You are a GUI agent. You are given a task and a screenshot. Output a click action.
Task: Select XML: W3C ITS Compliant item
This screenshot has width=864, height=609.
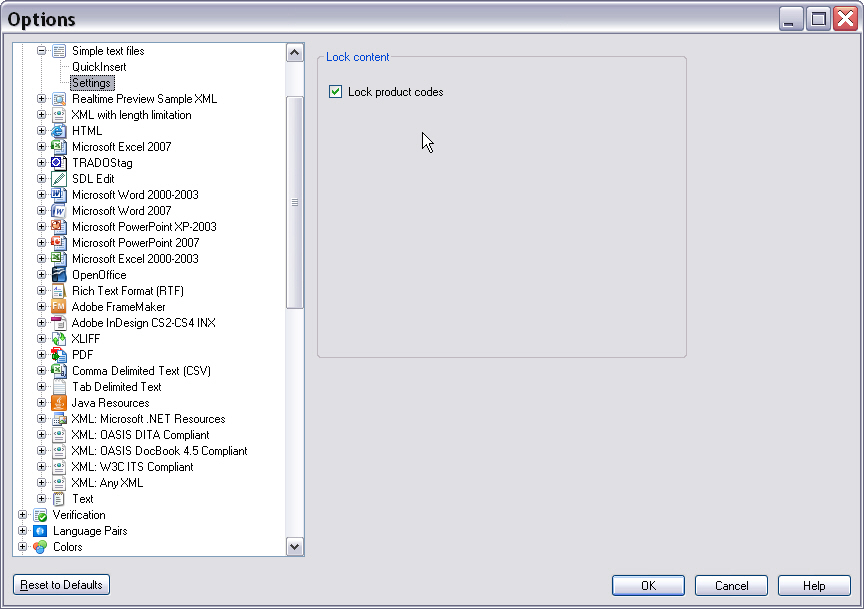click(132, 467)
